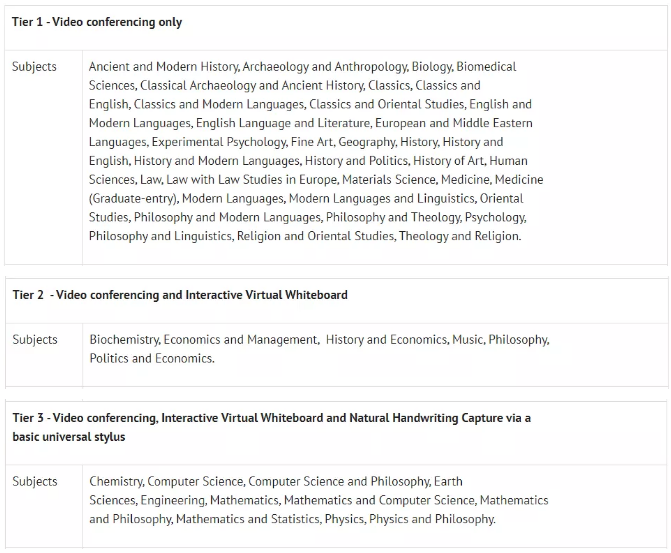Click Theology and Religion at the Tier 1 list end
The width and height of the screenshot is (671, 553).
tap(459, 237)
